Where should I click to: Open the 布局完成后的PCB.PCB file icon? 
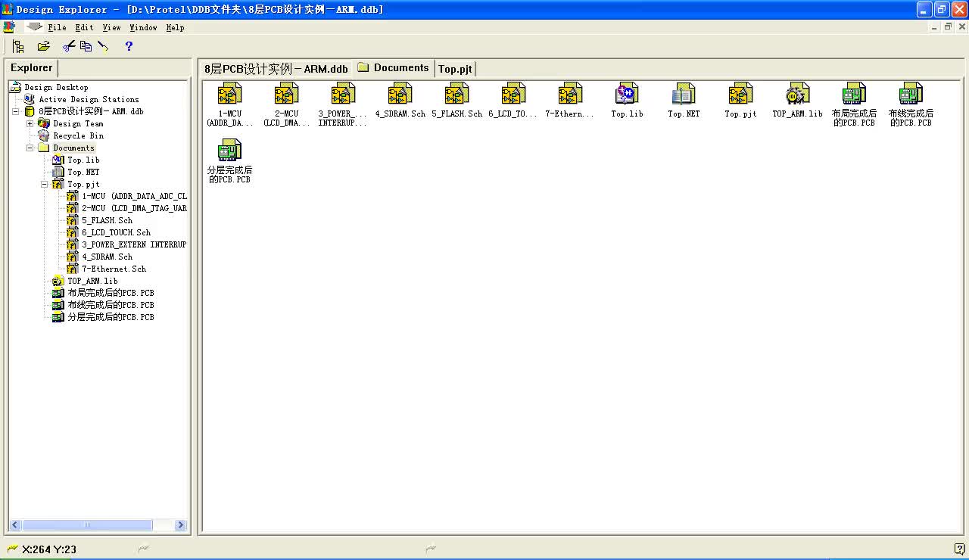tap(854, 95)
